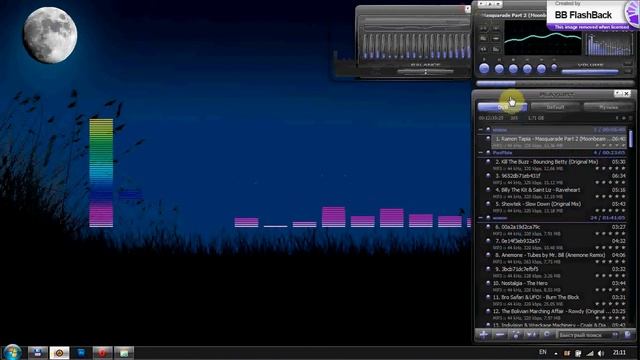Collapse the group showing 4 / 00:23:05

(x=480, y=153)
